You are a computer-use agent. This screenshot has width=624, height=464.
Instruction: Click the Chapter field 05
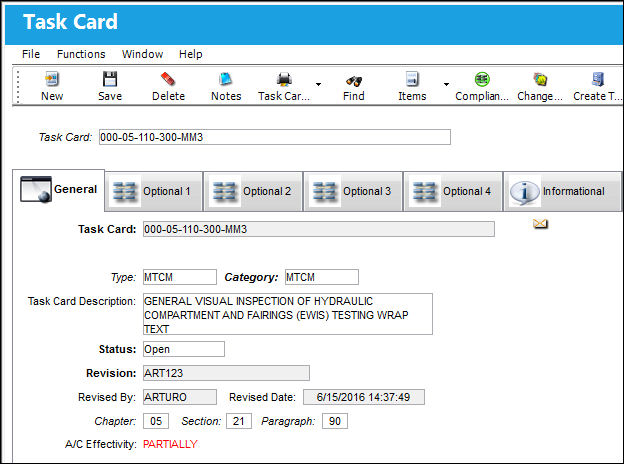click(x=156, y=421)
